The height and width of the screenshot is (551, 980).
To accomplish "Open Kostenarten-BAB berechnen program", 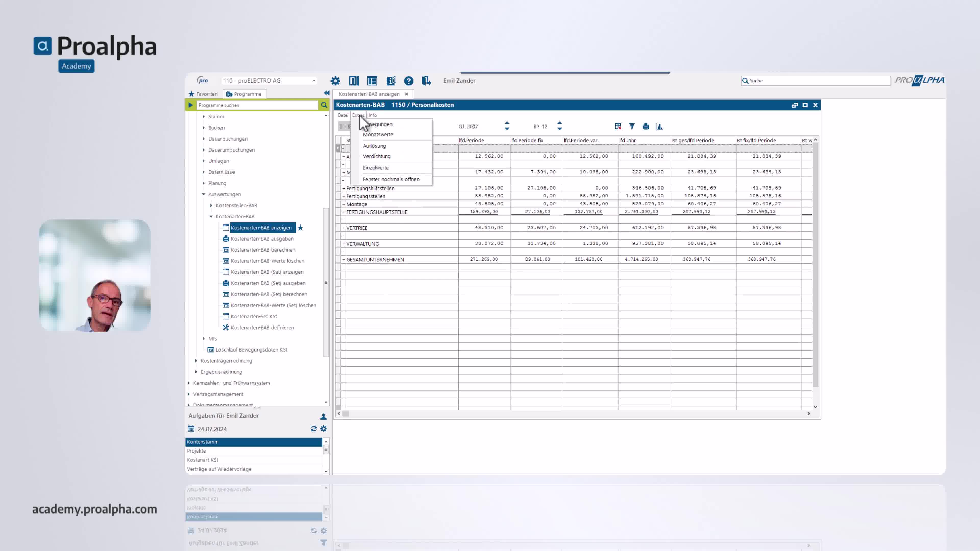I will pyautogui.click(x=263, y=250).
